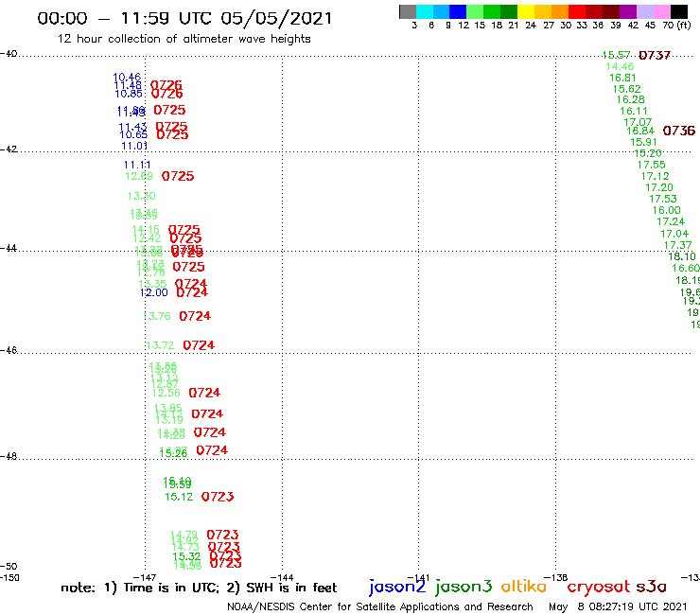Click the '-147' longitude axis label
The width and height of the screenshot is (700, 615).
click(145, 577)
